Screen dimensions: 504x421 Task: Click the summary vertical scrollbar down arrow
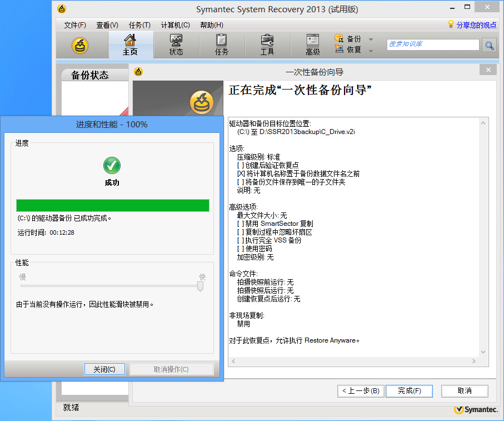coord(483,352)
